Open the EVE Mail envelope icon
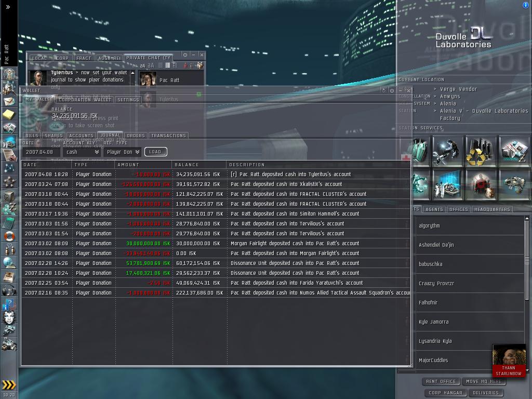The height and width of the screenshot is (399, 532). click(9, 101)
